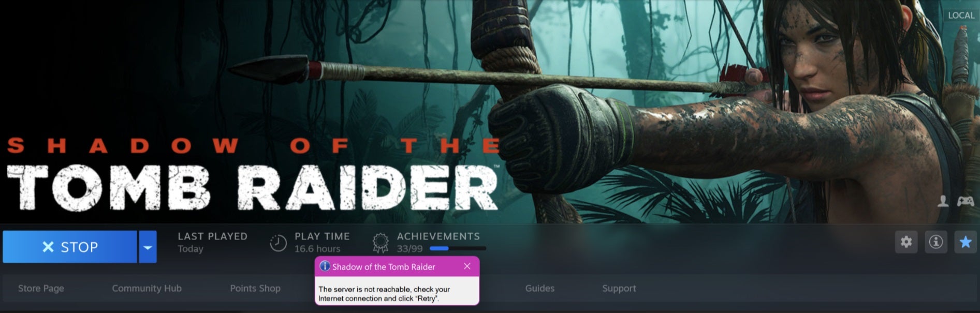Open the Community Hub tab
Viewport: 980px width, 313px height.
147,288
